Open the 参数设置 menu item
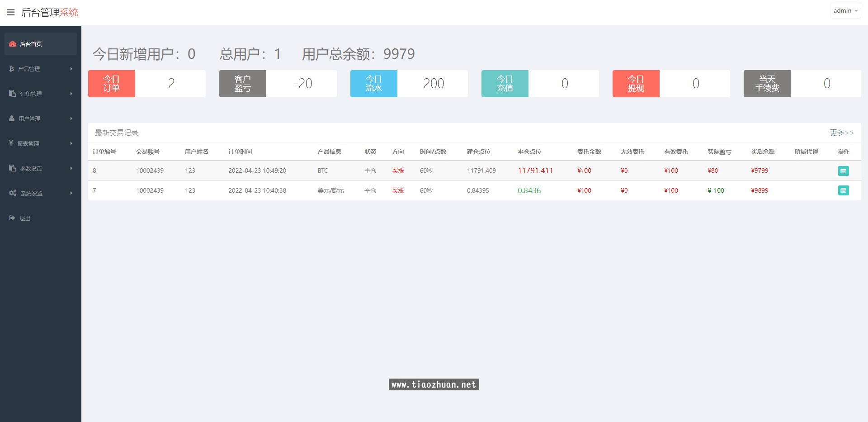The image size is (868, 422). pos(41,168)
